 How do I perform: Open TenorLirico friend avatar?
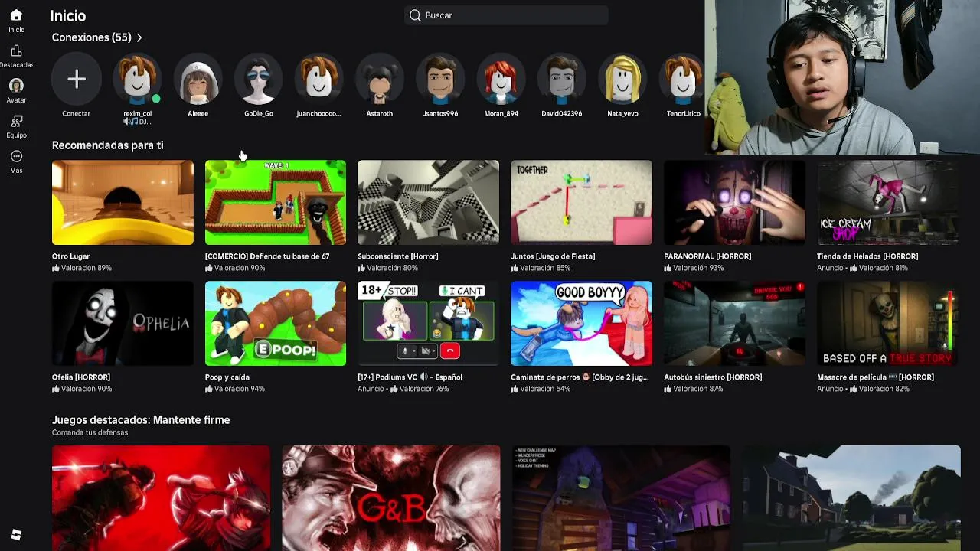pyautogui.click(x=683, y=80)
